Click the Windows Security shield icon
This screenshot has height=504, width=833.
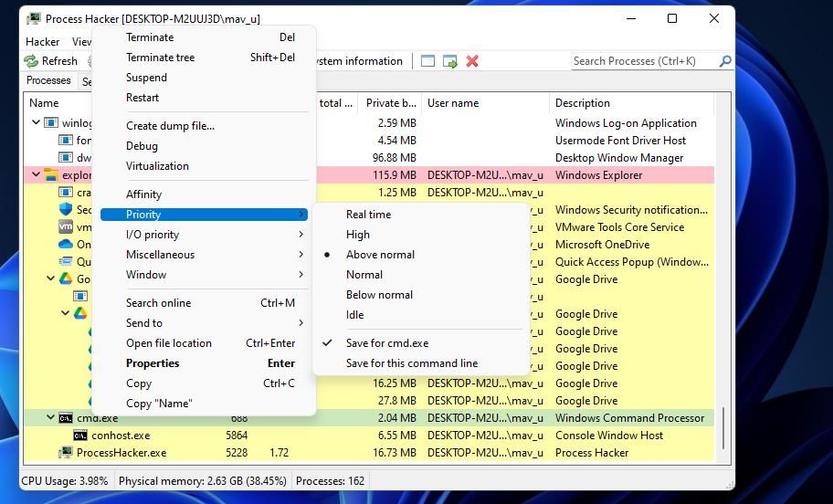[66, 209]
